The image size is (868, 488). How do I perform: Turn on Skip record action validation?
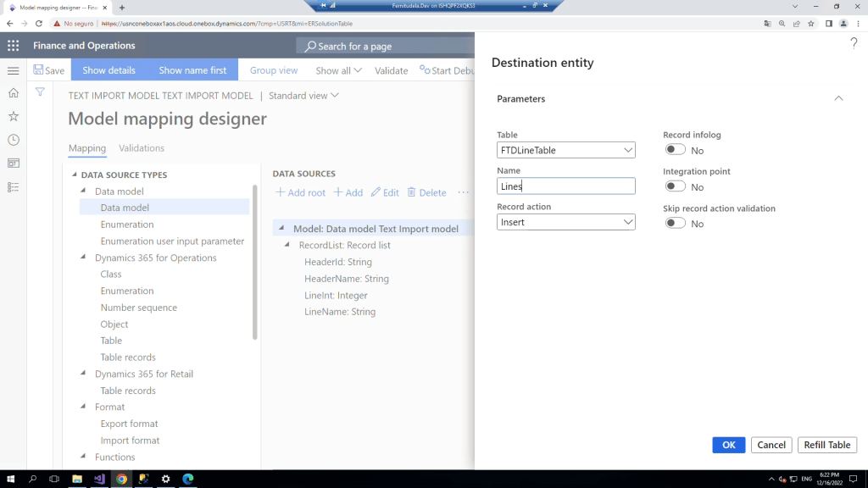675,224
